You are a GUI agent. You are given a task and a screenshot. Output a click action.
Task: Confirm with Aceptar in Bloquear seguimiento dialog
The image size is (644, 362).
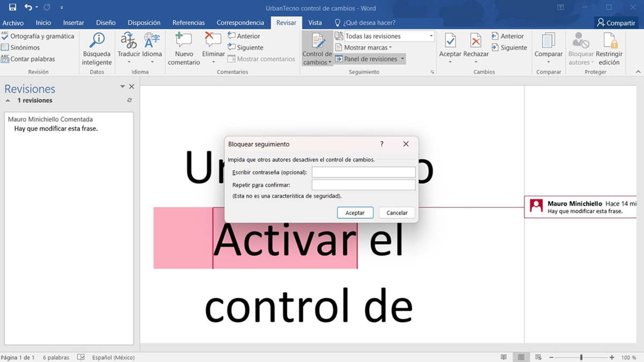355,212
